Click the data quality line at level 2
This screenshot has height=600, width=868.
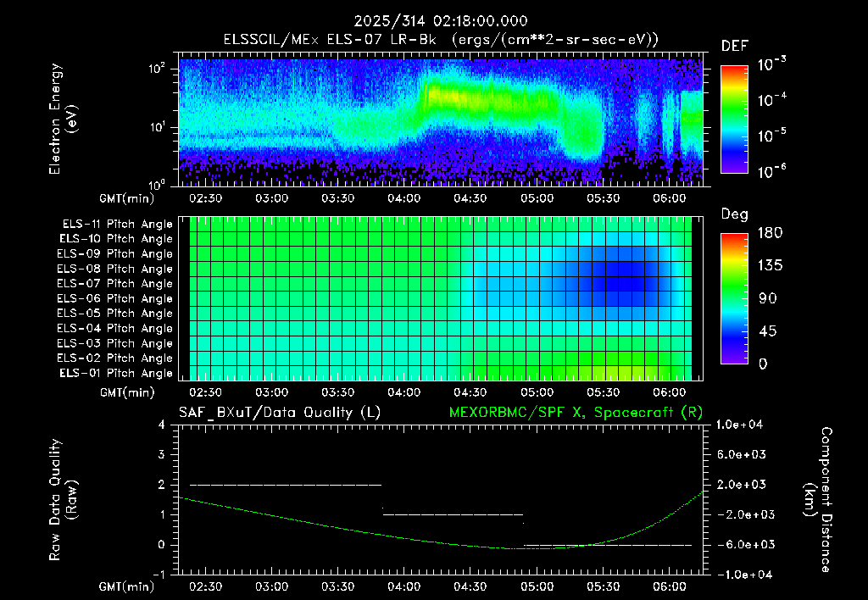click(x=286, y=485)
